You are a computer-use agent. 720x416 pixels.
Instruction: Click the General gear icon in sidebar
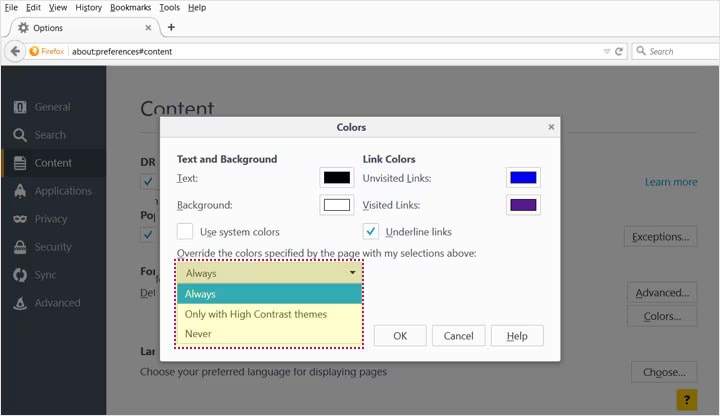[x=20, y=107]
